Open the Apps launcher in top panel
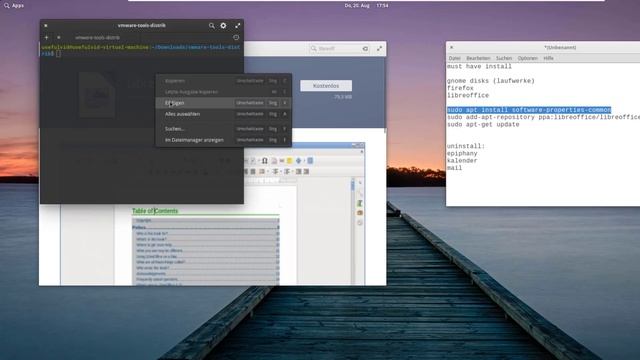The height and width of the screenshot is (360, 640). click(x=14, y=6)
